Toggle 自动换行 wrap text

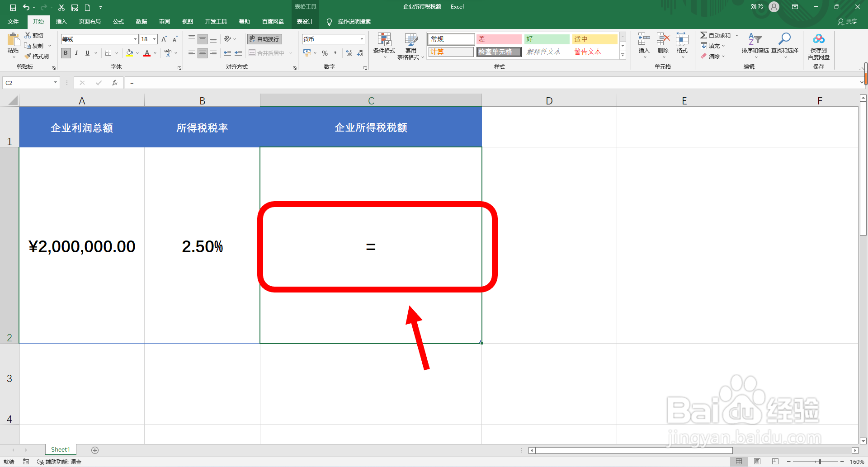pyautogui.click(x=264, y=39)
